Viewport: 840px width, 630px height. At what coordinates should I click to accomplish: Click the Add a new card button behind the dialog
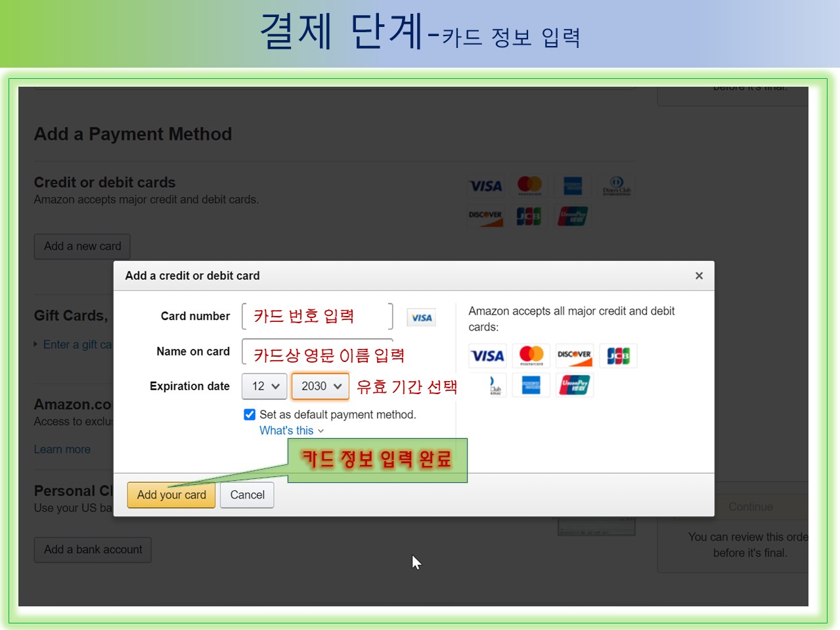click(x=82, y=246)
